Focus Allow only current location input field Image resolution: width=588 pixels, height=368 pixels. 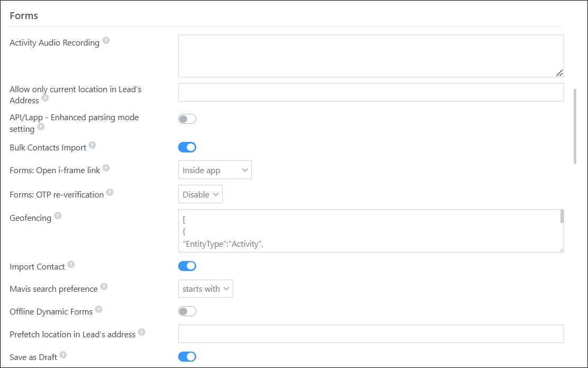pyautogui.click(x=371, y=93)
